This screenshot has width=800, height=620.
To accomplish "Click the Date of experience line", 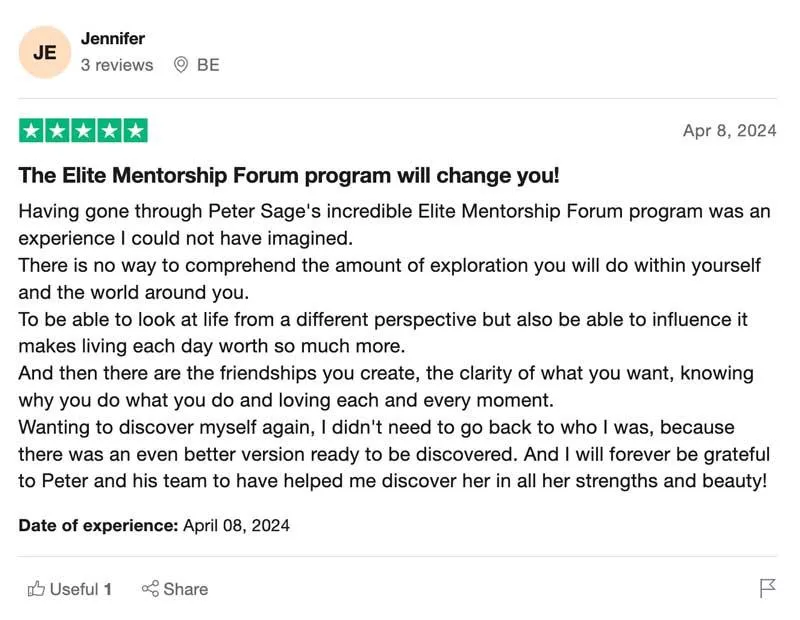I will tap(154, 525).
